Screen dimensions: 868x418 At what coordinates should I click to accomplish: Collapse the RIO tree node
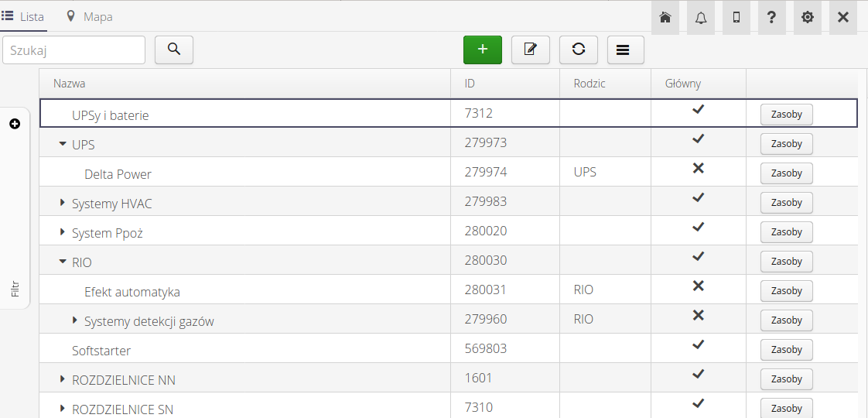click(x=63, y=262)
